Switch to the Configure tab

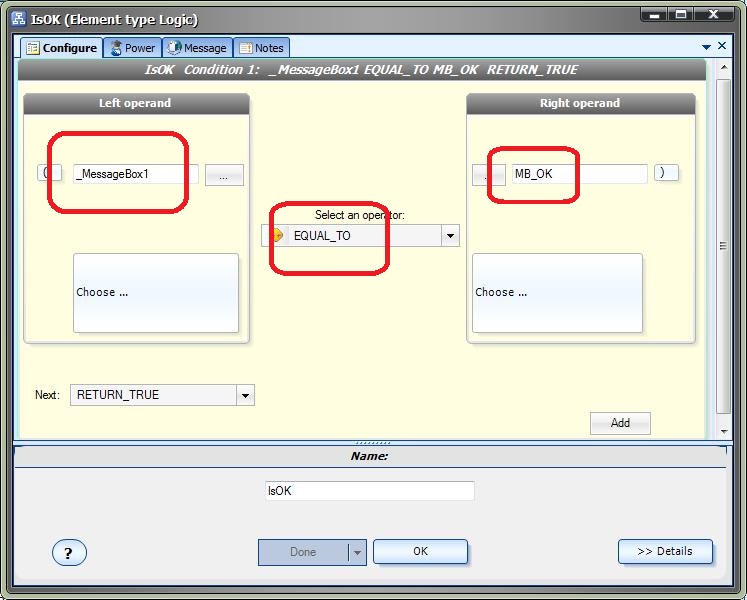click(62, 48)
